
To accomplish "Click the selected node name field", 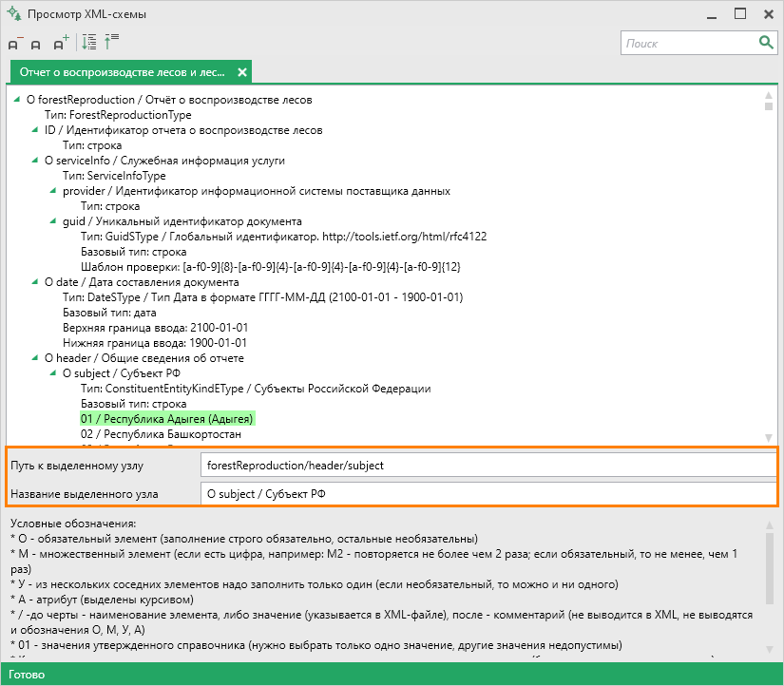I will click(x=489, y=494).
